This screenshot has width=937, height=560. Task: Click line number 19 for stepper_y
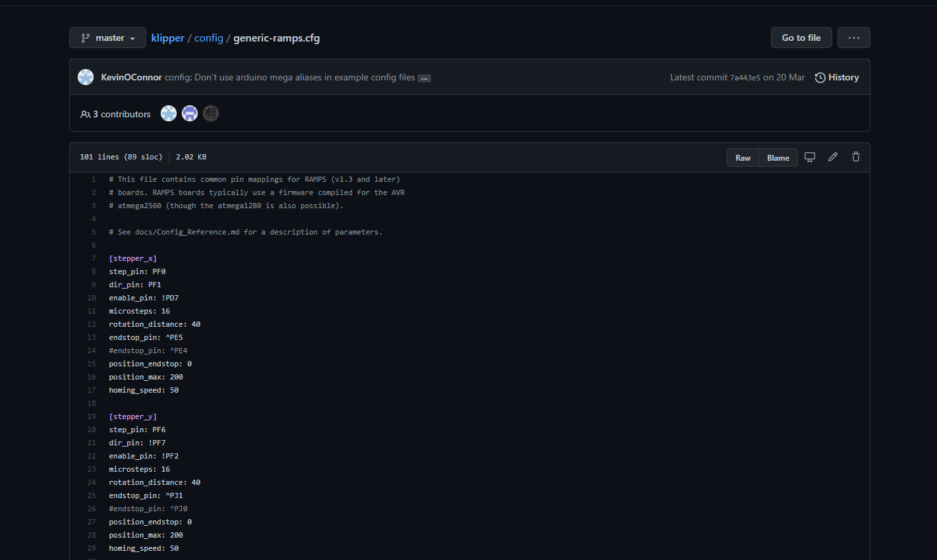92,416
